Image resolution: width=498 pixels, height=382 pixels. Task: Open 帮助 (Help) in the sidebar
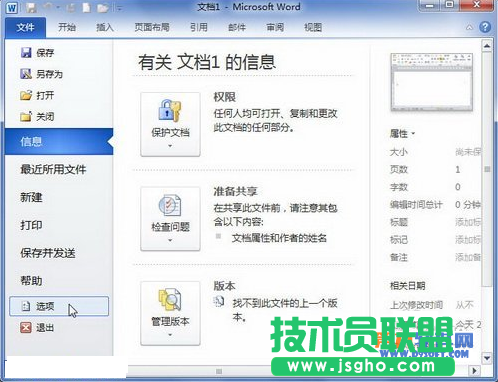(x=31, y=281)
